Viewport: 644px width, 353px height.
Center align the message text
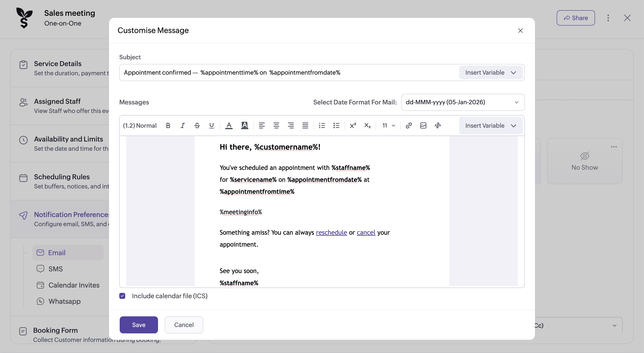(276, 126)
